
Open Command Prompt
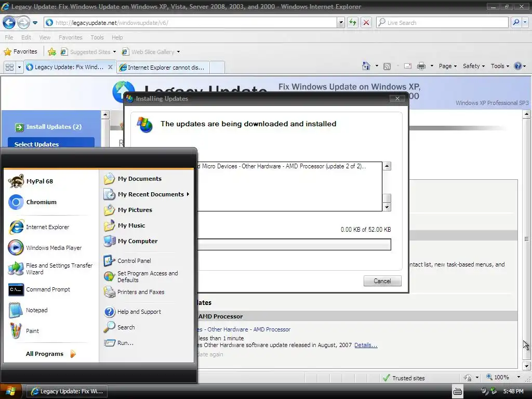(39, 289)
